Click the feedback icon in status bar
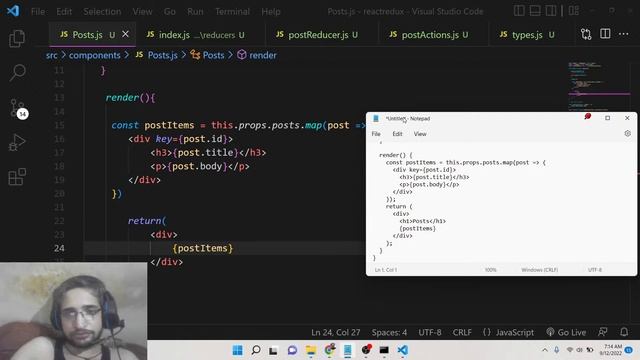 coord(602,332)
